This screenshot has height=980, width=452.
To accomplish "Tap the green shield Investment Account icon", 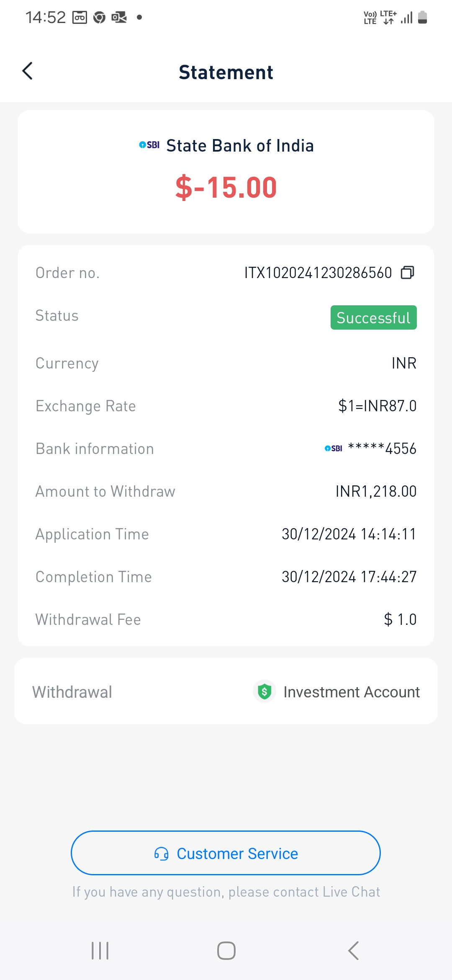I will (x=265, y=691).
